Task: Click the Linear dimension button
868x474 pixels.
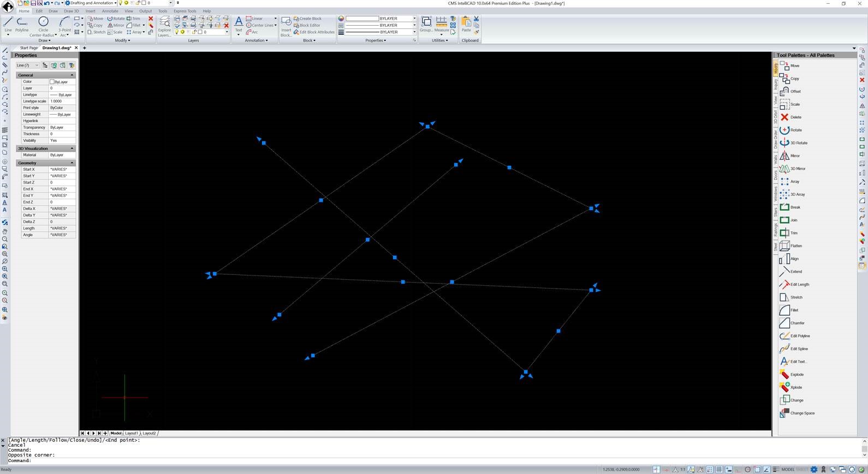Action: [x=254, y=19]
